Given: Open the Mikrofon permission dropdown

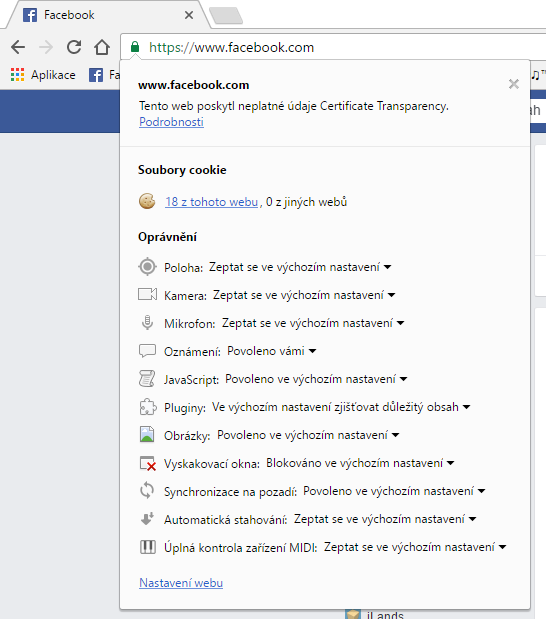Looking at the screenshot, I should (x=313, y=323).
